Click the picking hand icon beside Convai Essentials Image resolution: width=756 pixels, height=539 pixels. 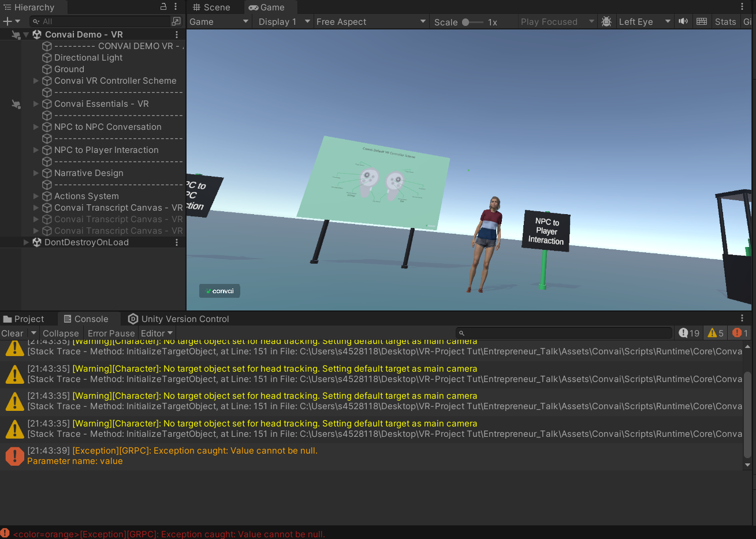[x=16, y=104]
